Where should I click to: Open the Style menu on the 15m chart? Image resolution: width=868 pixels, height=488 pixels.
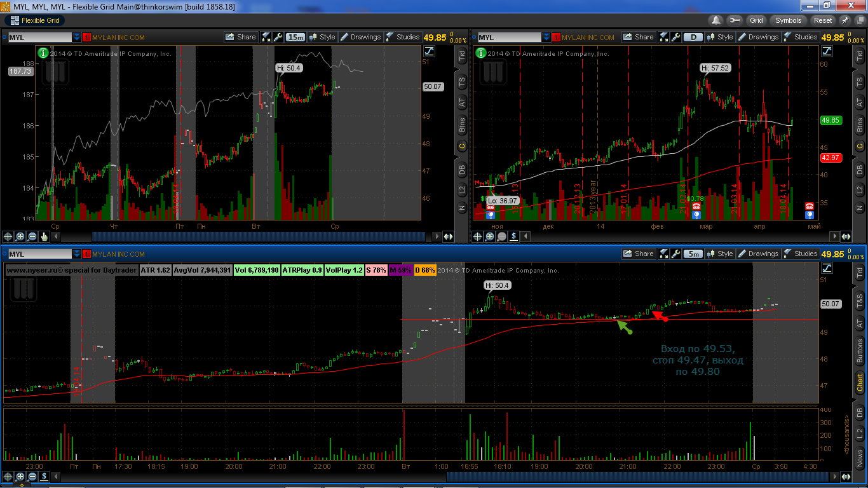322,37
